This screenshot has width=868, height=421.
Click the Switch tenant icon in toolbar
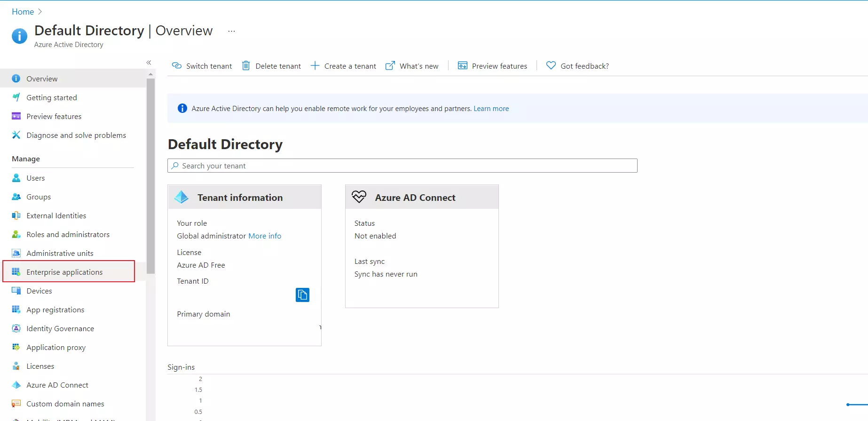click(177, 66)
